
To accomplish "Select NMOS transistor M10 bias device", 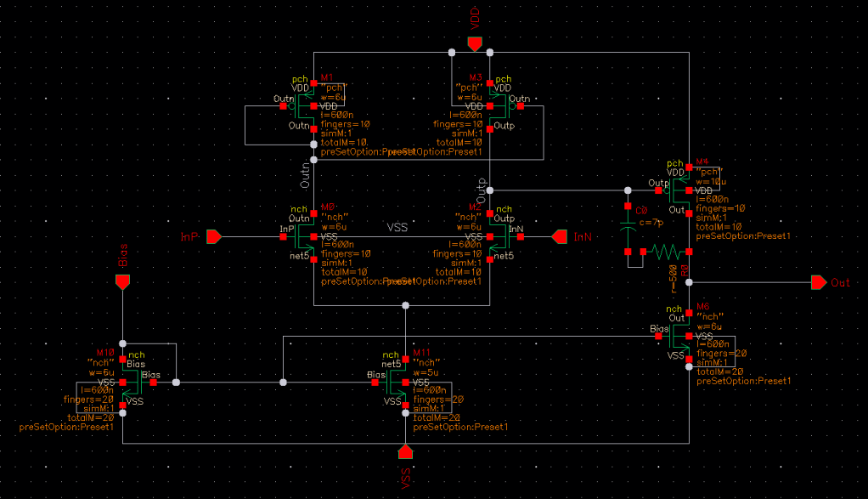I will point(132,383).
